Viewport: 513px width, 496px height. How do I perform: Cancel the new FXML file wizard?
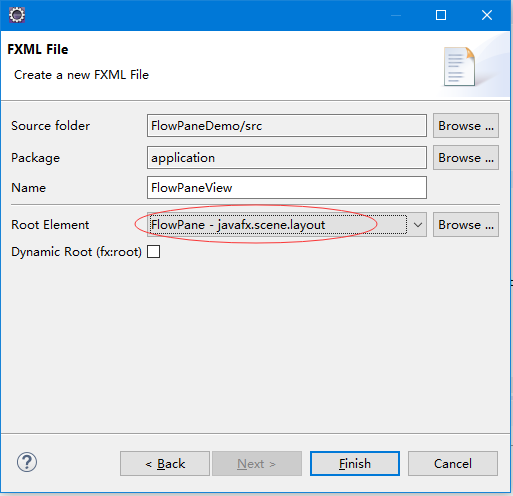[453, 464]
